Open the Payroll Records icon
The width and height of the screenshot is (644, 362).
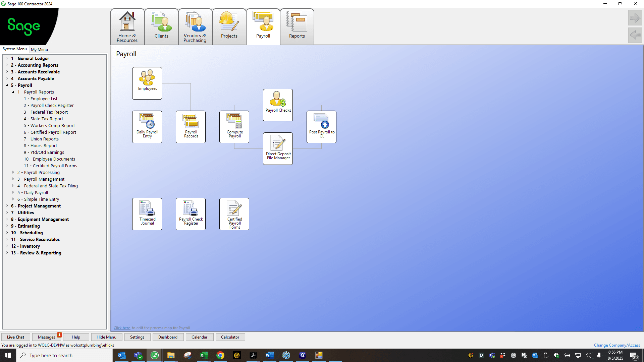tap(191, 127)
